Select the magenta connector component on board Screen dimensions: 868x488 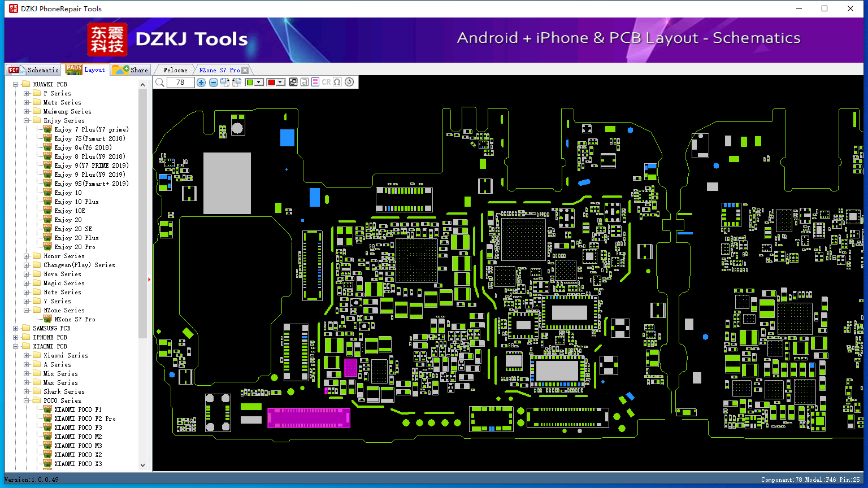pyautogui.click(x=309, y=418)
